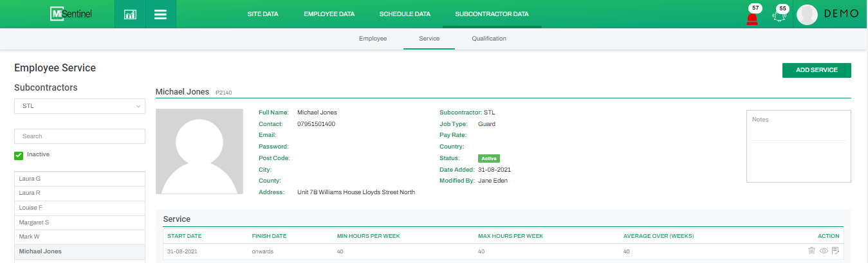
Task: Open the Subcontractor Data menu
Action: [492, 14]
